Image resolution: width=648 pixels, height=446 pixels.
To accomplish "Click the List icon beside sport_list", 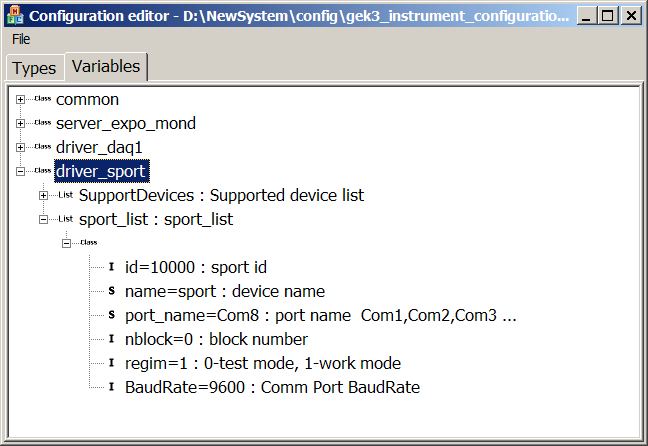I will point(66,219).
